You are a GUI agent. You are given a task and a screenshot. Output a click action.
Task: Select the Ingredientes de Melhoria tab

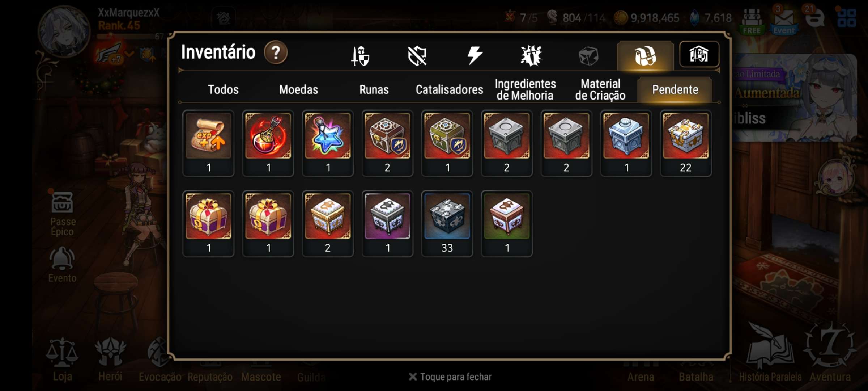[525, 89]
